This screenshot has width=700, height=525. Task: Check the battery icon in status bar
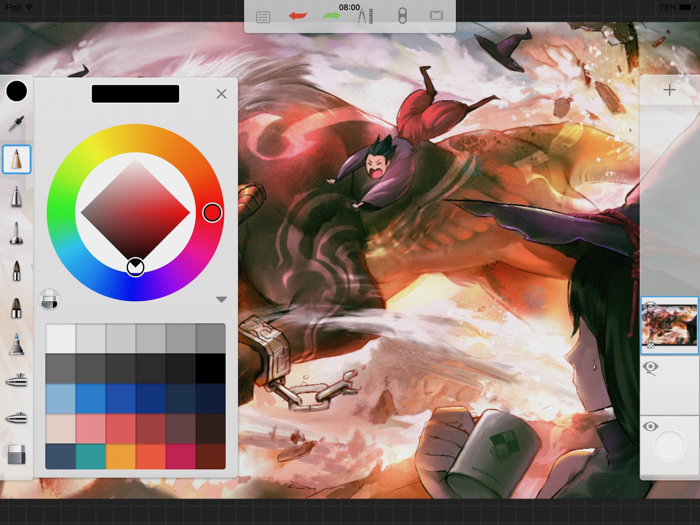(x=688, y=7)
